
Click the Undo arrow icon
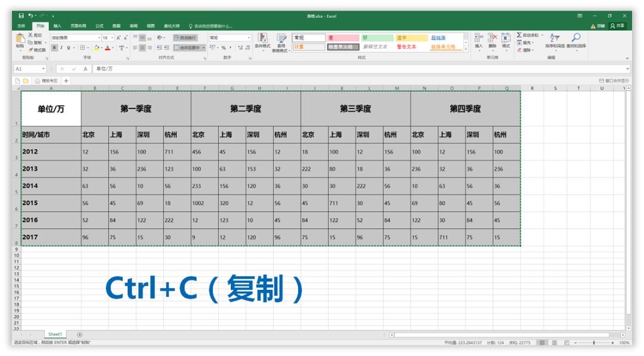(31, 16)
